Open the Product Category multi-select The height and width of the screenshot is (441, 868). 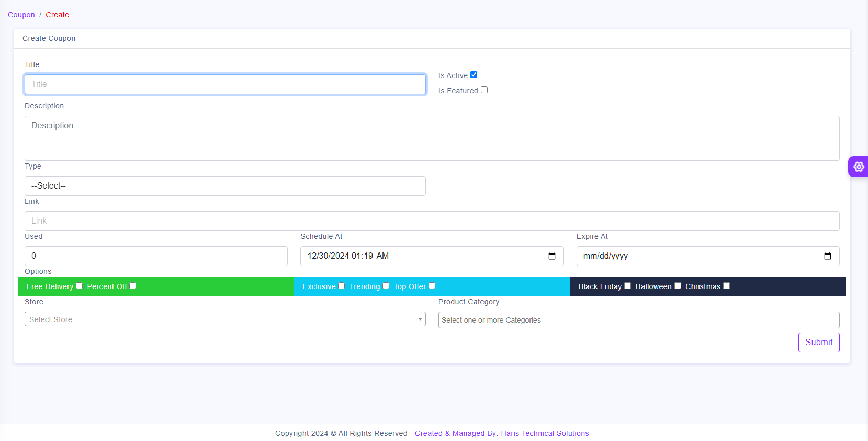[x=639, y=320]
